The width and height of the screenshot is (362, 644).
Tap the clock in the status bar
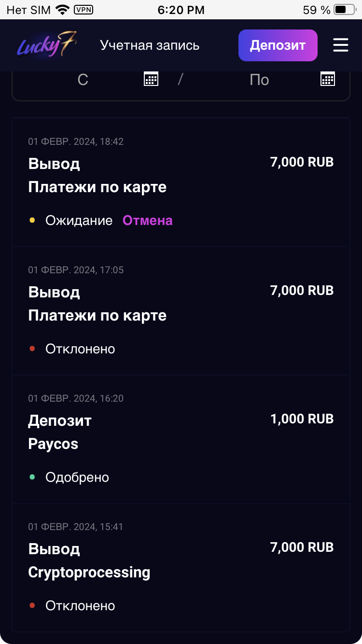(181, 10)
